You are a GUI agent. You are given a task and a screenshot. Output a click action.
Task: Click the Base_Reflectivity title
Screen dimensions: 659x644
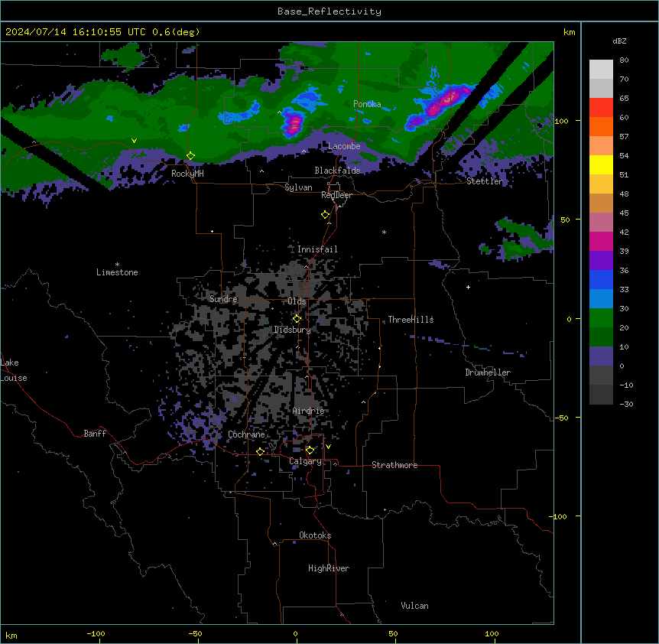[329, 11]
